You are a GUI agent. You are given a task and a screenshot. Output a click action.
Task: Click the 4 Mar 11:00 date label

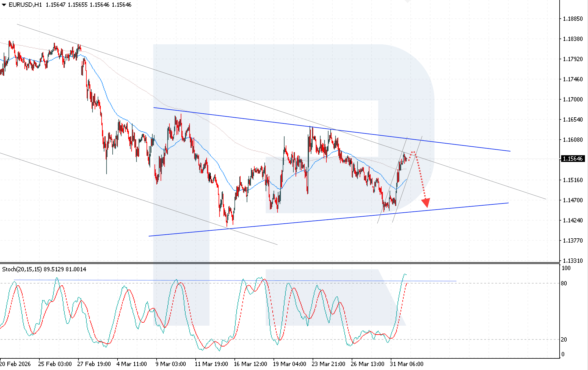pos(132,364)
